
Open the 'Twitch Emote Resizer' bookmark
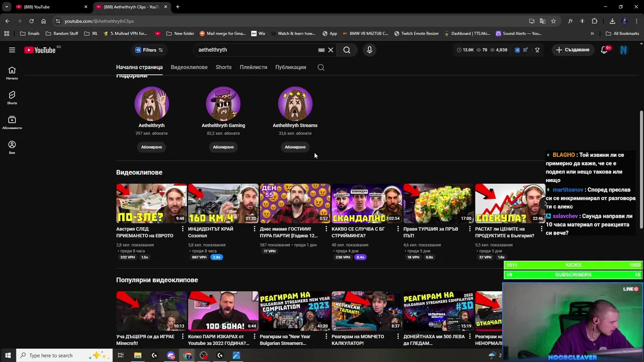pyautogui.click(x=417, y=34)
